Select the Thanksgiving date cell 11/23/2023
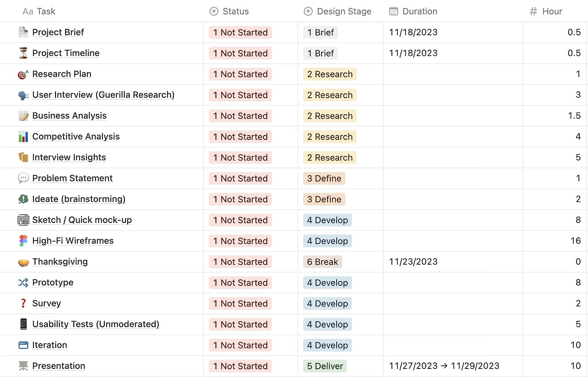Screen dimensions: 588x379 click(413, 262)
